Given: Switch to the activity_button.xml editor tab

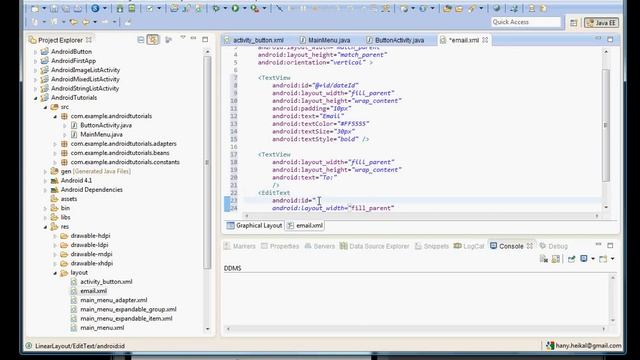Looking at the screenshot, I should (253, 40).
